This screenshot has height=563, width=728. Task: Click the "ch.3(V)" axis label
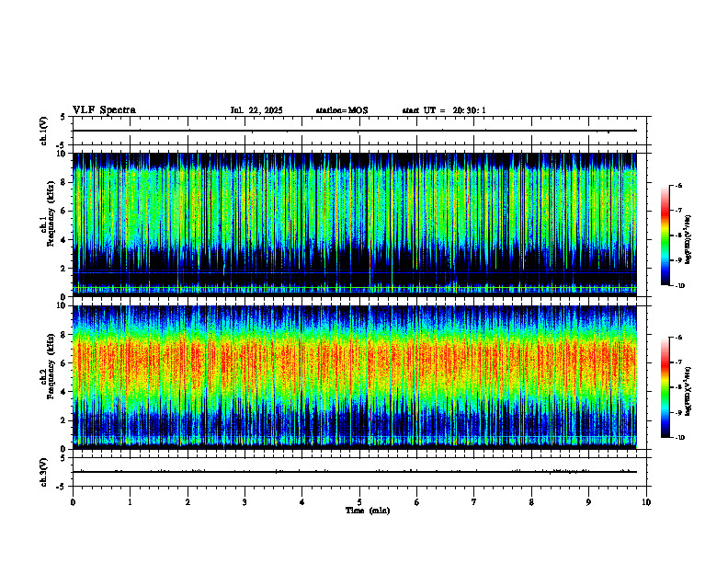44,472
